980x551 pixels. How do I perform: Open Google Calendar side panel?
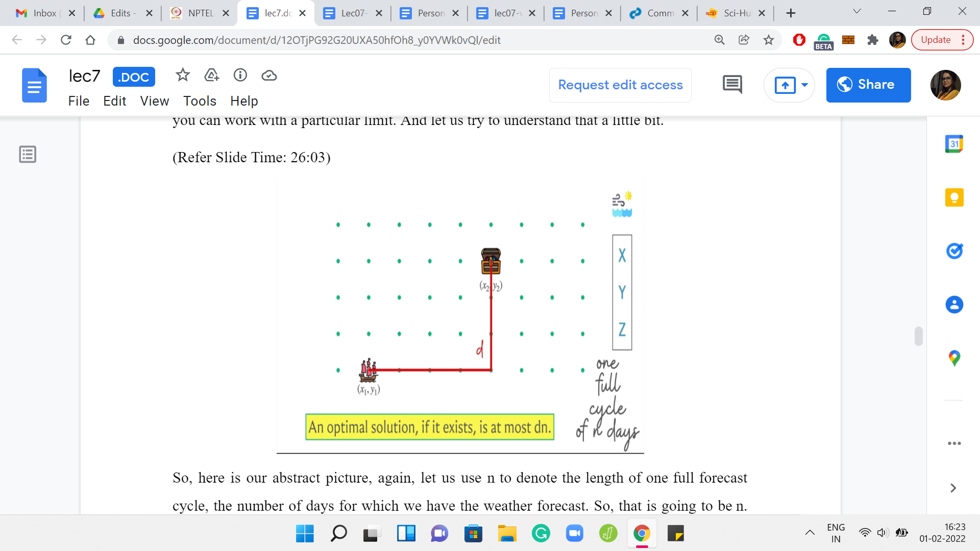tap(953, 144)
